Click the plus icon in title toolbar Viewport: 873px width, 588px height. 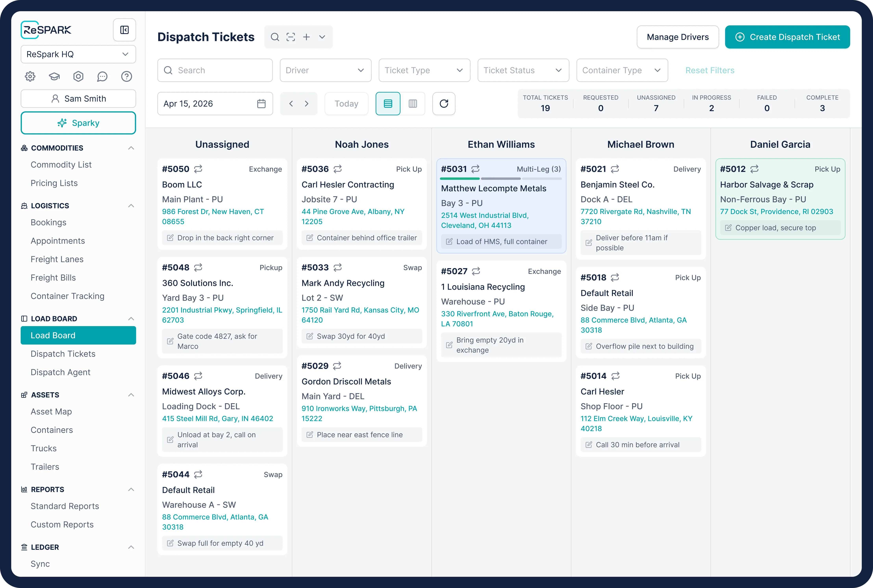coord(307,37)
